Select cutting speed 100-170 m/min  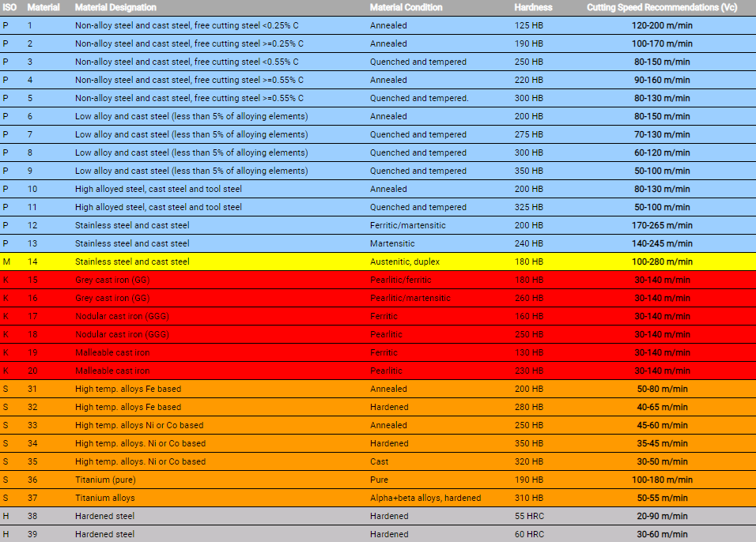click(662, 43)
